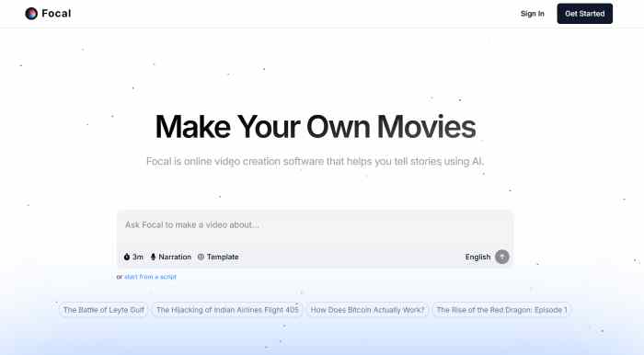Viewport: 644px width, 355px height.
Task: Click the Focal brand name text
Action: [56, 14]
